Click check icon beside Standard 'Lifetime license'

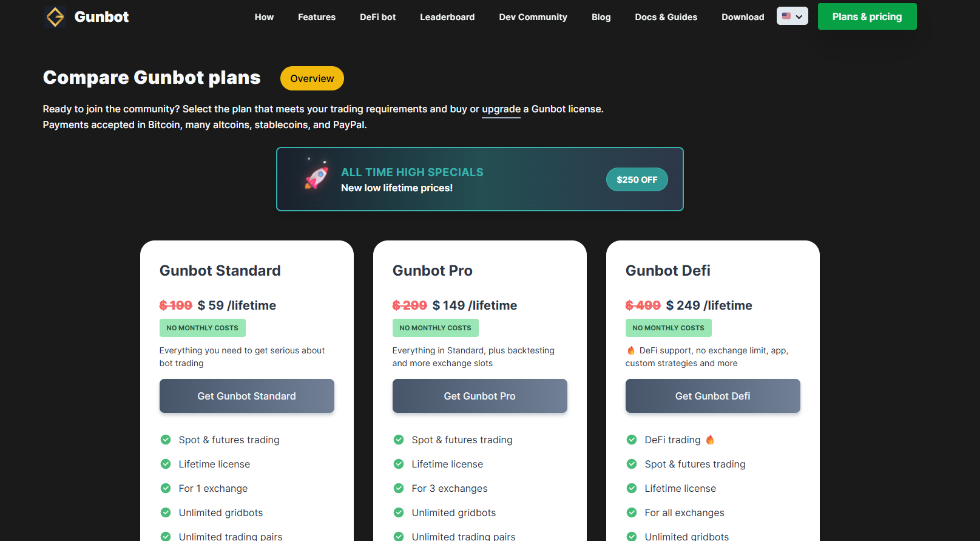(x=166, y=464)
